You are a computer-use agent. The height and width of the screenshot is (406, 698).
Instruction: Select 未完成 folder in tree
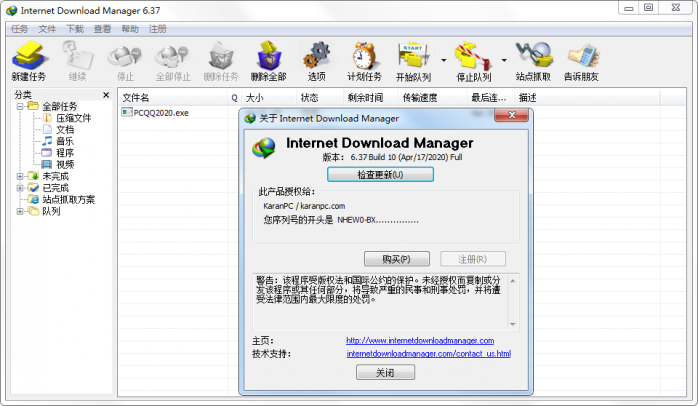tap(55, 176)
